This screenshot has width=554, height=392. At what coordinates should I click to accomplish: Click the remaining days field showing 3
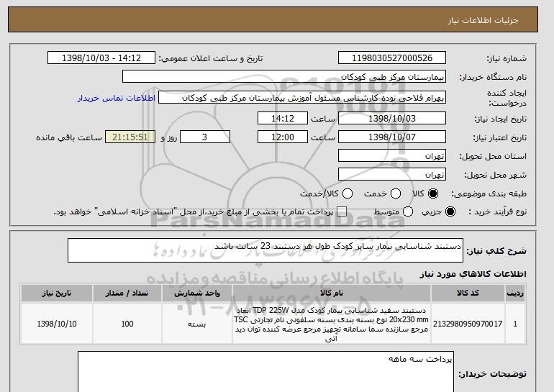(205, 137)
